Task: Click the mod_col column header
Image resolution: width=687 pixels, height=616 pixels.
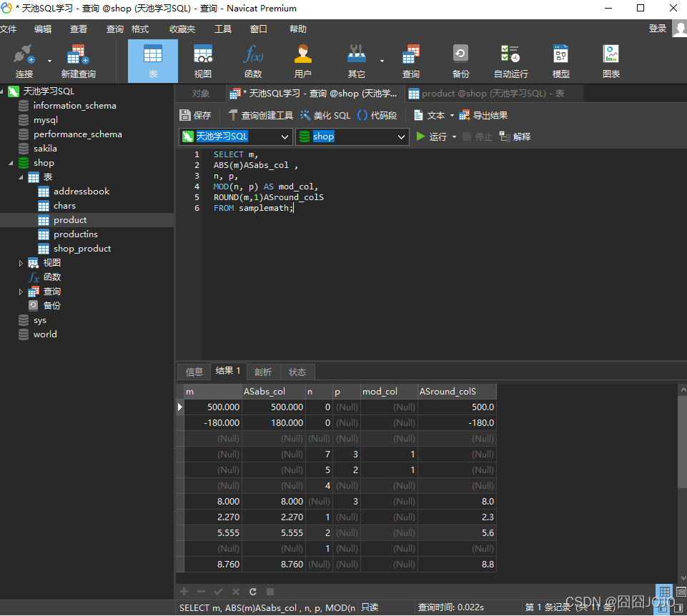Action: click(389, 391)
